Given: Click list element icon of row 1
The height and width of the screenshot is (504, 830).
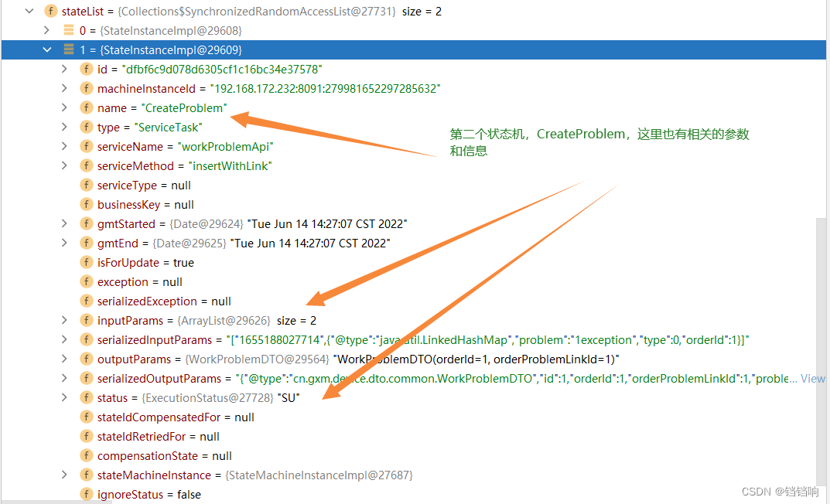Looking at the screenshot, I should [69, 49].
